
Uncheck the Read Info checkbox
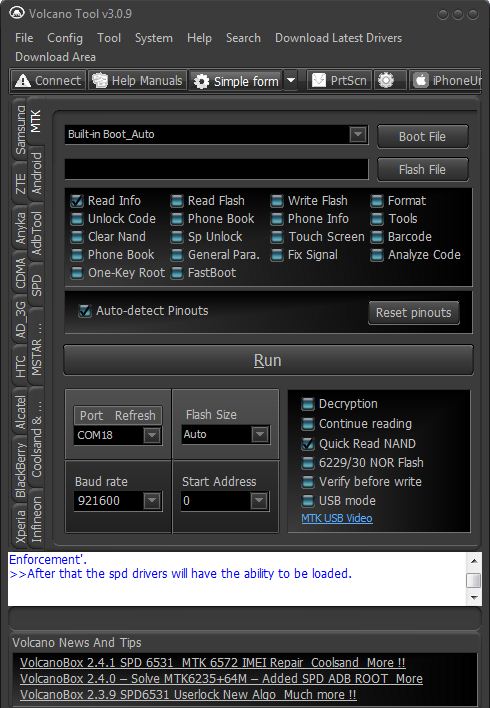tap(77, 201)
